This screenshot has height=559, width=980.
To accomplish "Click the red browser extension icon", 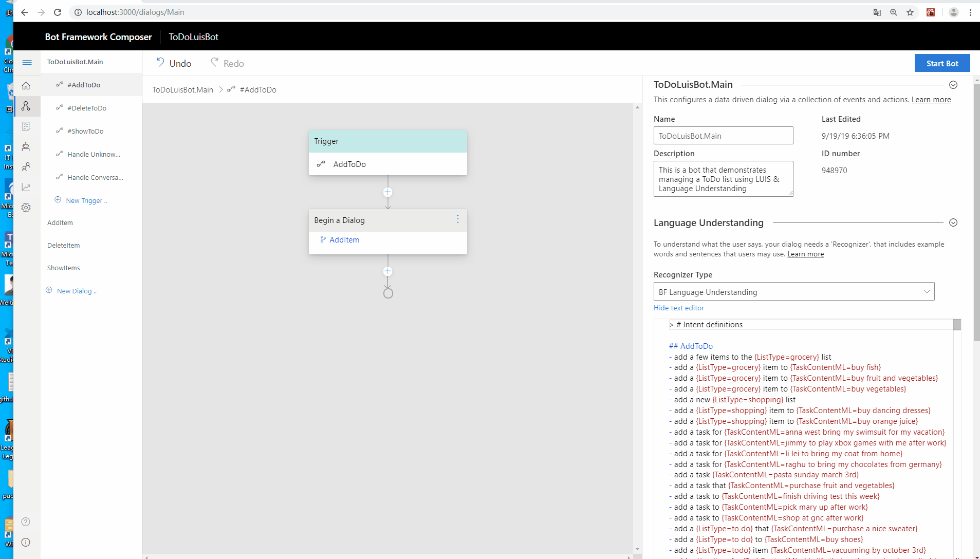I will tap(931, 12).
